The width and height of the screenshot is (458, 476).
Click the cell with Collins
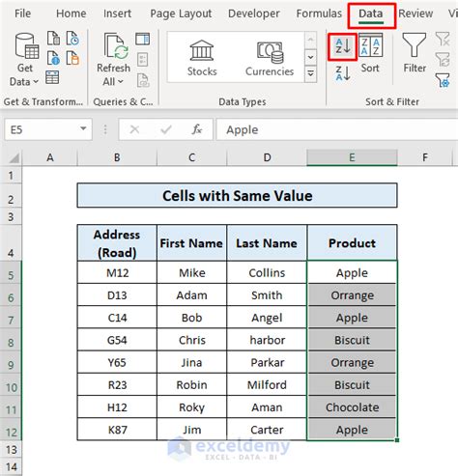267,272
